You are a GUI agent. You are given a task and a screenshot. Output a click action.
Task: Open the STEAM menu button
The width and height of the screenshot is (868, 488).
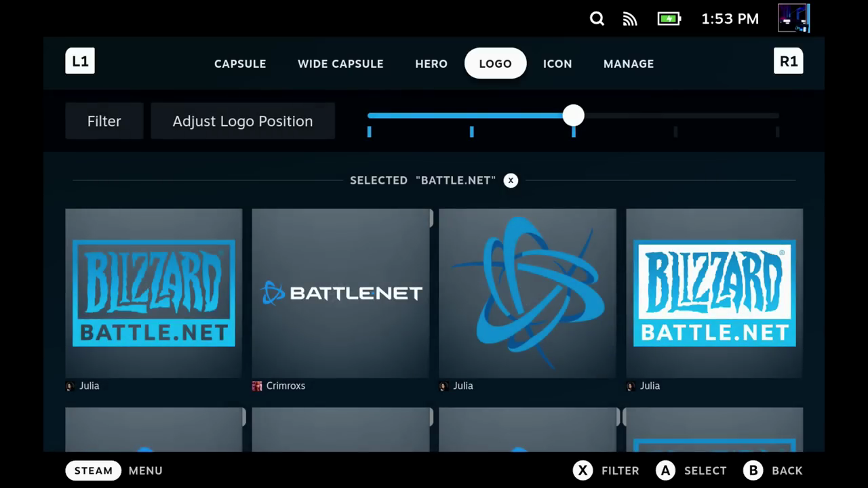(94, 470)
